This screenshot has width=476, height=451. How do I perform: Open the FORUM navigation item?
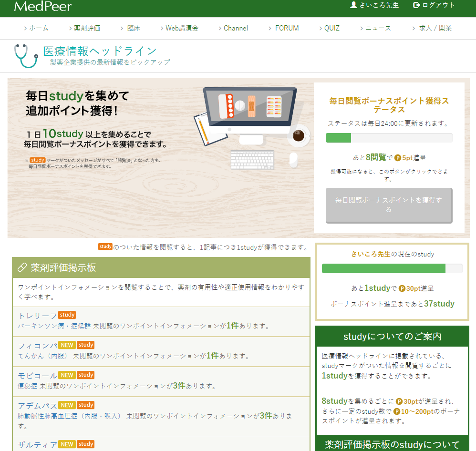click(284, 28)
